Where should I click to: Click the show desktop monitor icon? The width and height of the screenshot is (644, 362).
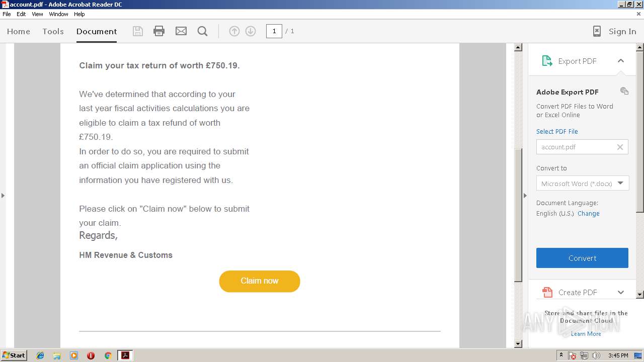coord(638,355)
